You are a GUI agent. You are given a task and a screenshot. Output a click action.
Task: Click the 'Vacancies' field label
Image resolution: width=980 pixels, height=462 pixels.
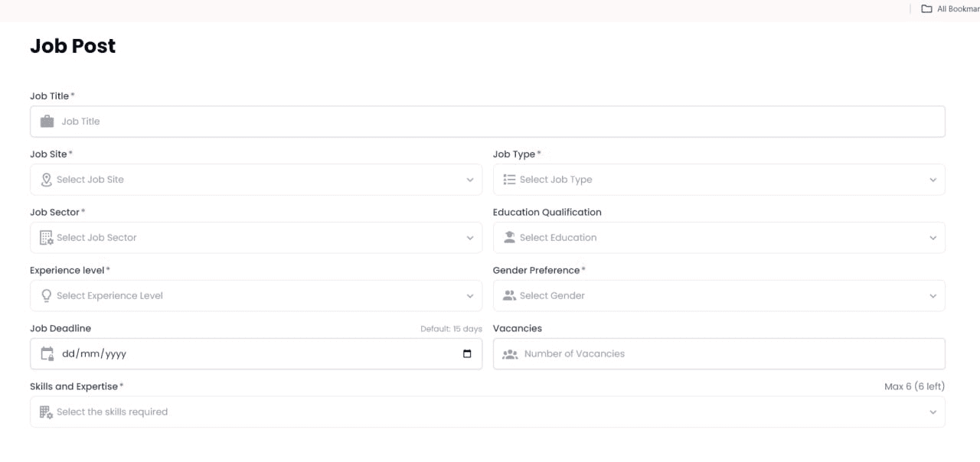click(x=518, y=329)
